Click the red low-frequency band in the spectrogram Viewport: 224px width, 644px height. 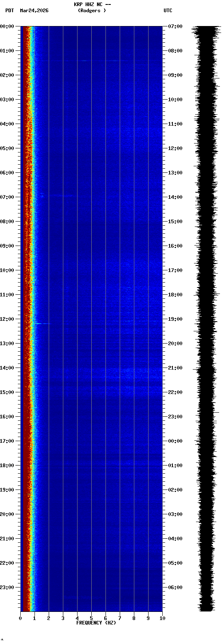(x=26, y=319)
